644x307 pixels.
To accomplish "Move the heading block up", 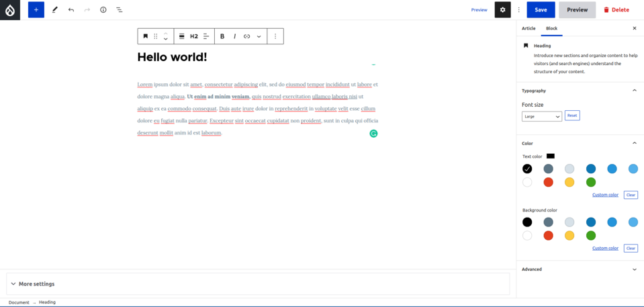I will point(165,34).
